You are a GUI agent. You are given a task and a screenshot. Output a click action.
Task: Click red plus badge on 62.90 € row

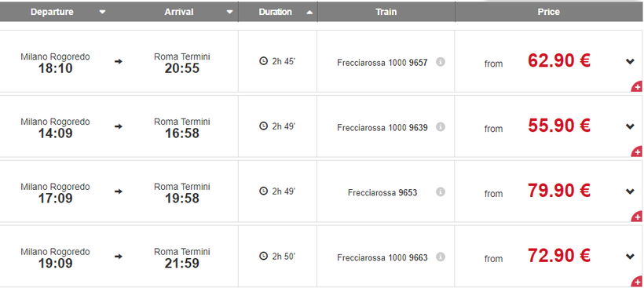click(638, 87)
